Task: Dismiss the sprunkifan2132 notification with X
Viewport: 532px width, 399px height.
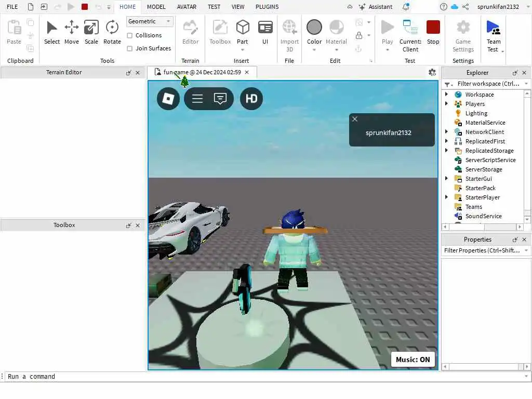Action: click(x=354, y=119)
